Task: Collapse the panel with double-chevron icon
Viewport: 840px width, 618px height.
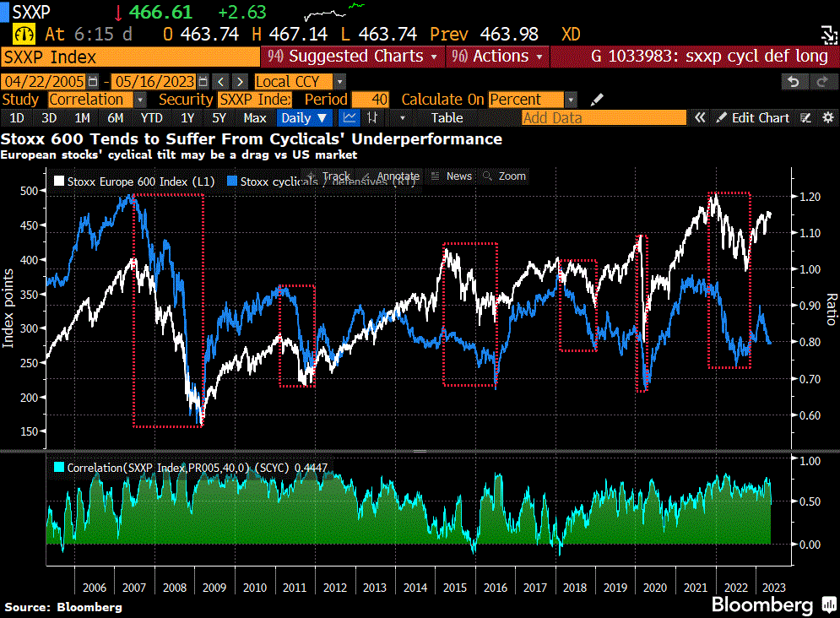Action: pyautogui.click(x=700, y=118)
